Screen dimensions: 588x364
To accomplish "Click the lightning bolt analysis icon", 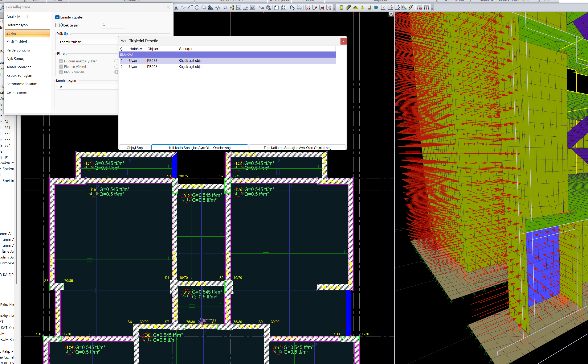I will (411, 8).
